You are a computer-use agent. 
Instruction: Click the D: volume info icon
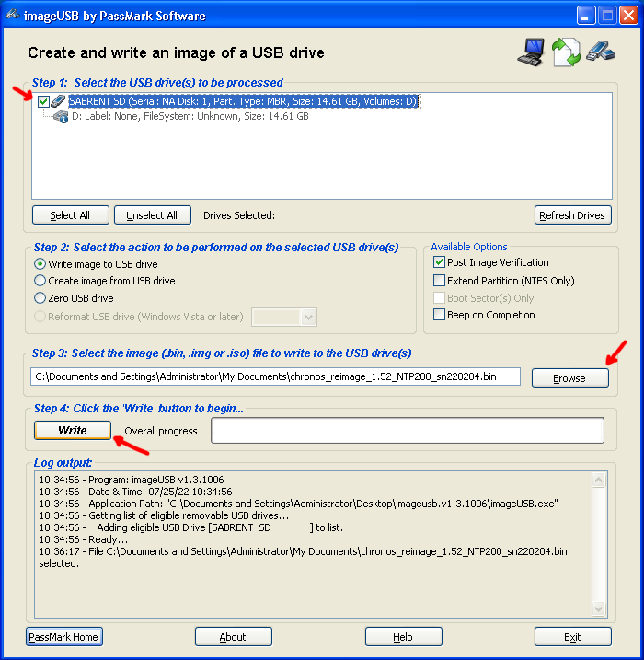pos(61,117)
